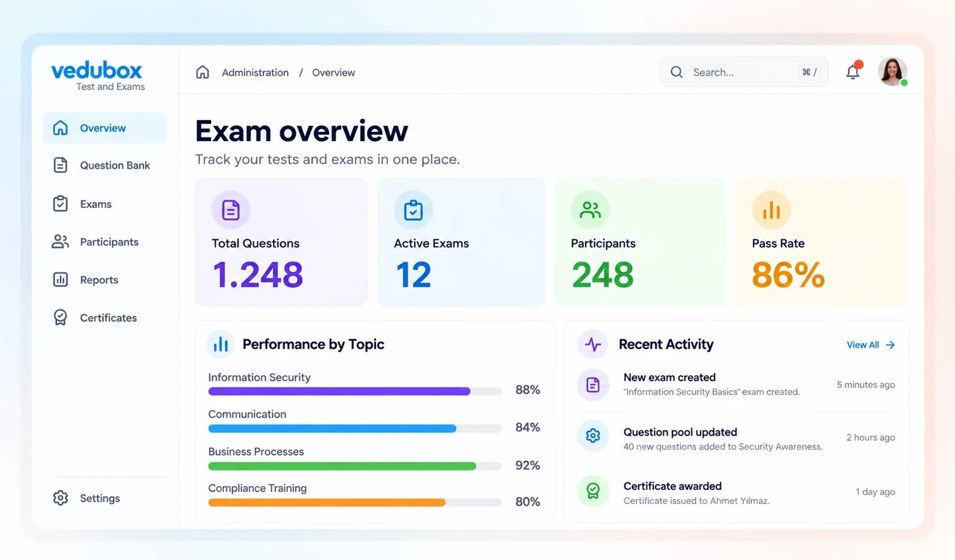Click the Participants people icon in sidebar
Screen dimensions: 955x560
coord(60,242)
